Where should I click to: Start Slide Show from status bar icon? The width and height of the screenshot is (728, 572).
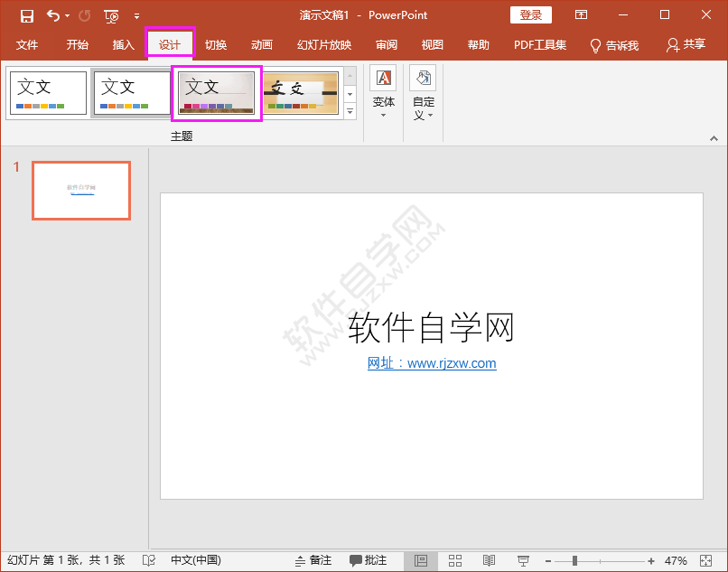(x=523, y=560)
